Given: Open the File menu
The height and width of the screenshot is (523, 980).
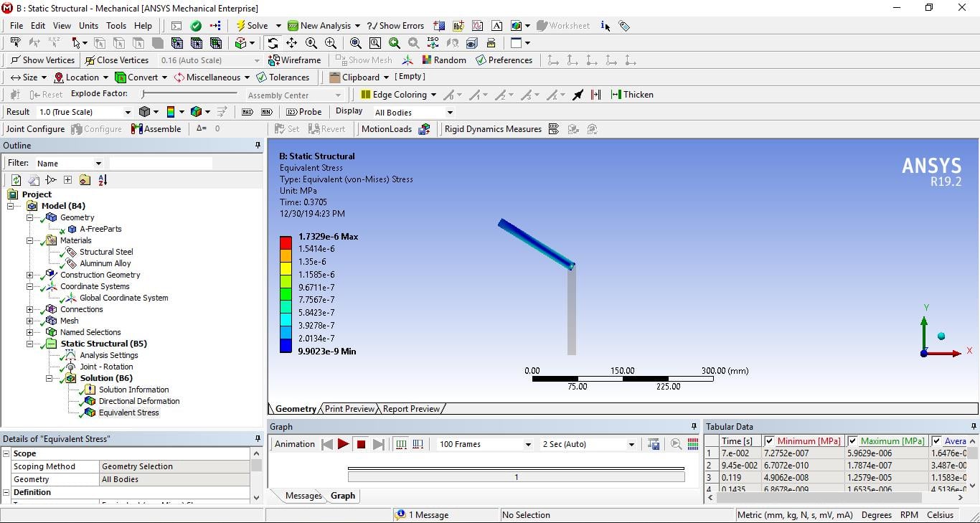Looking at the screenshot, I should click(17, 26).
